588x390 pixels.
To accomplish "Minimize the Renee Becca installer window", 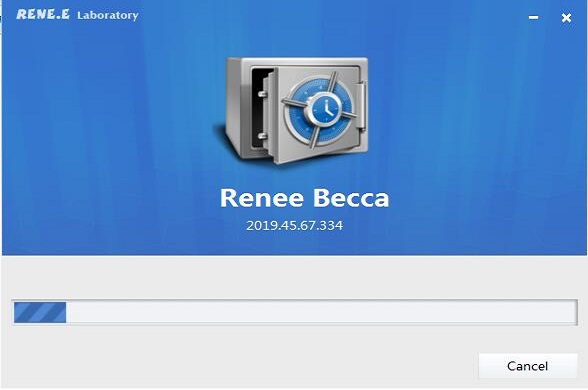I will click(533, 17).
